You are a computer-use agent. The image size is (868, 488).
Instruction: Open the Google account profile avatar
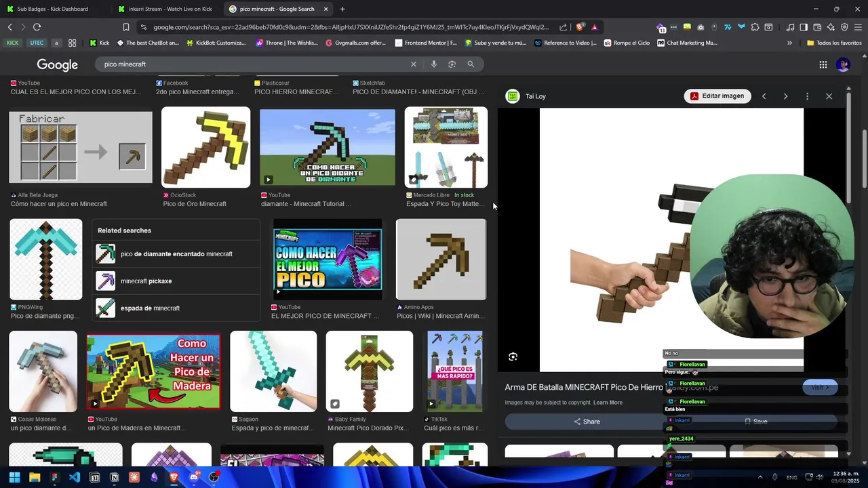click(843, 64)
